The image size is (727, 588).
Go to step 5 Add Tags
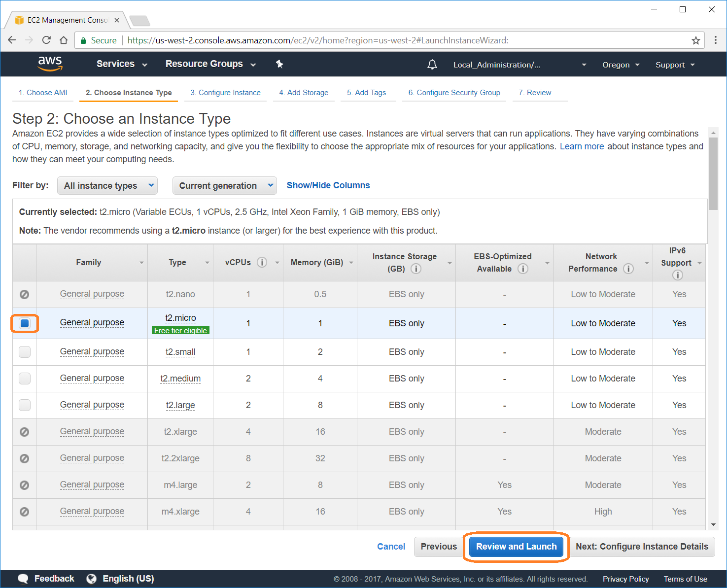click(x=366, y=93)
